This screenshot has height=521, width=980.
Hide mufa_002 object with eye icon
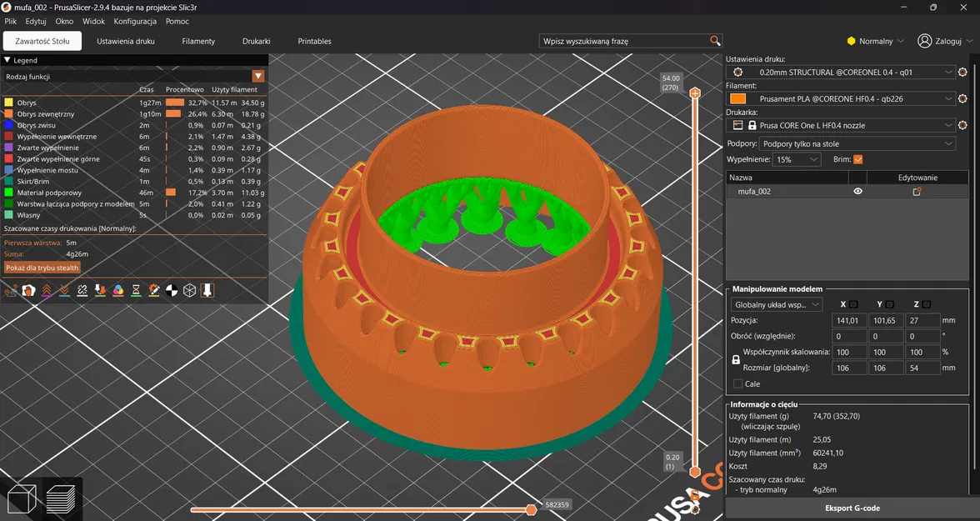[x=857, y=192]
